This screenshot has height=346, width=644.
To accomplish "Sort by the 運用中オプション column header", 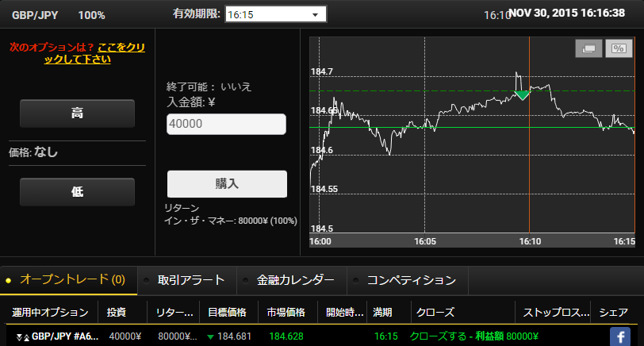I will (50, 313).
